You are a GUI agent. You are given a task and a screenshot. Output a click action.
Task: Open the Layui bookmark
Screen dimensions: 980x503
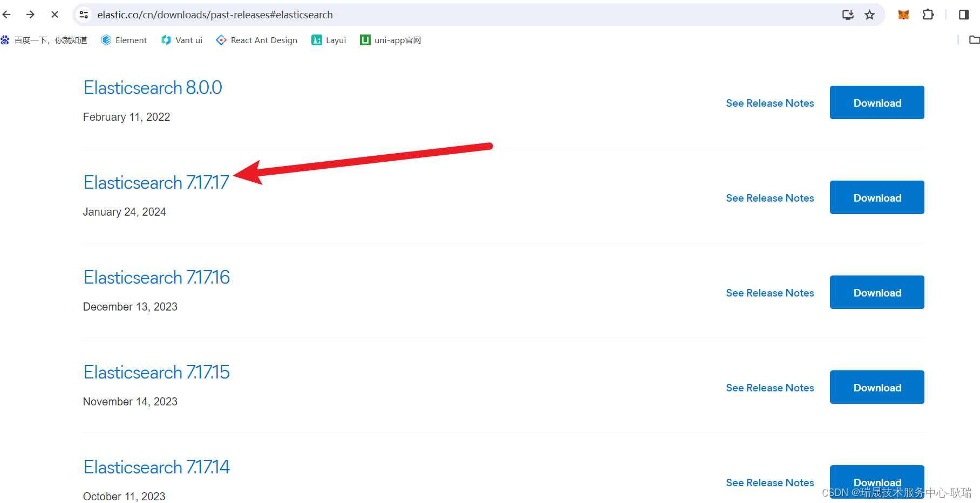coord(329,40)
